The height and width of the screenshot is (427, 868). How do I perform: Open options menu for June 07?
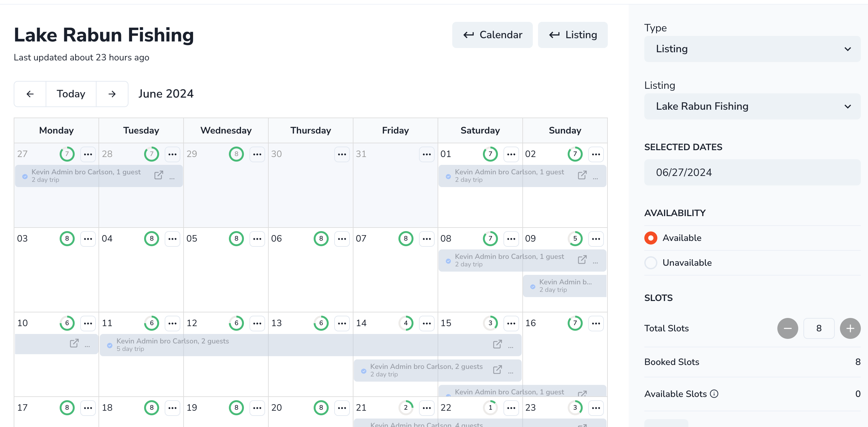pyautogui.click(x=427, y=239)
